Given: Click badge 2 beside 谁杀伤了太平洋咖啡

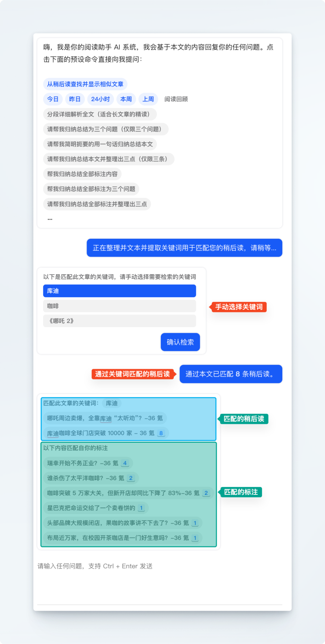Looking at the screenshot, I should pos(131,478).
